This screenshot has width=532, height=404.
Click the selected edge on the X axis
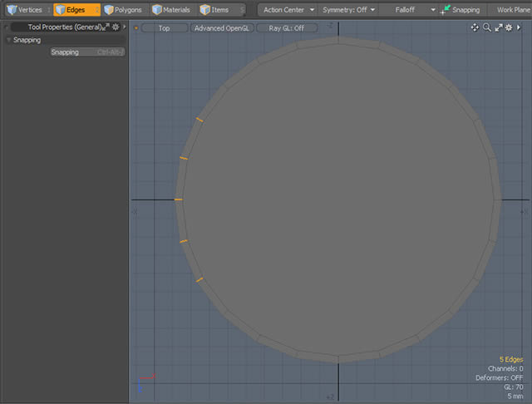tap(179, 200)
